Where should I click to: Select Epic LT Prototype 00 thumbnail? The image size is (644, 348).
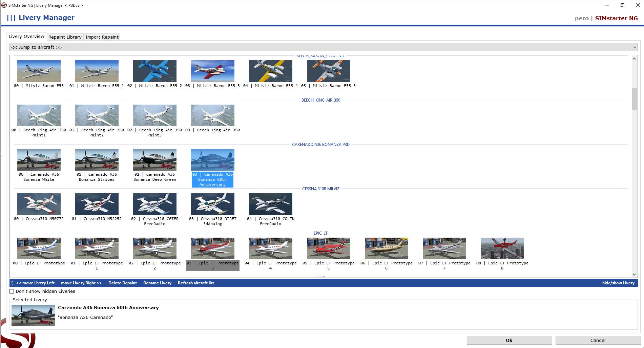[39, 248]
